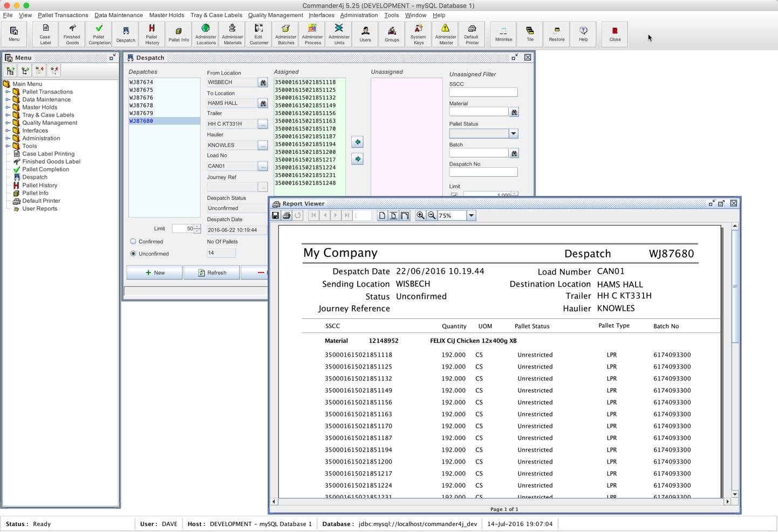Open the Administer Locations tool

tap(205, 34)
